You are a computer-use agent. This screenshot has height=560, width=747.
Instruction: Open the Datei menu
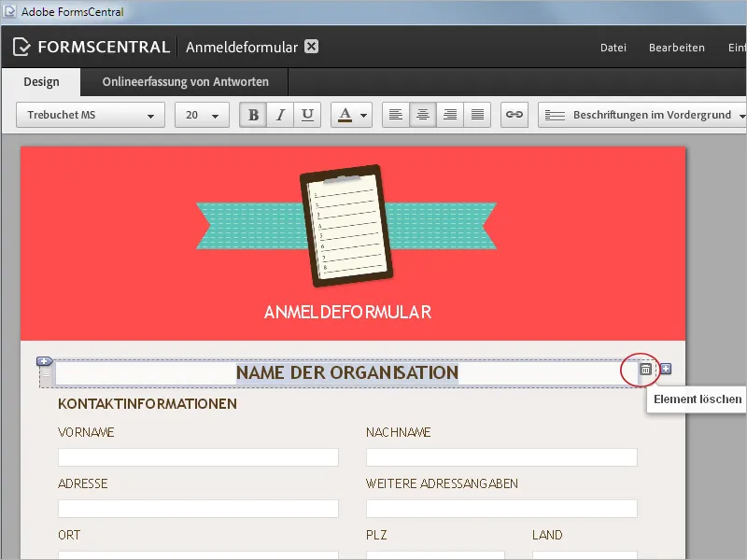613,48
